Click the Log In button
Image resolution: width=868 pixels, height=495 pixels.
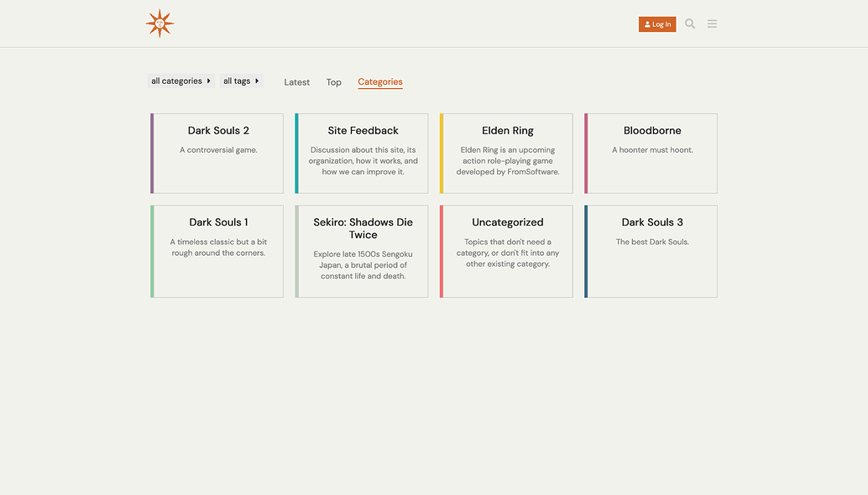pyautogui.click(x=656, y=24)
